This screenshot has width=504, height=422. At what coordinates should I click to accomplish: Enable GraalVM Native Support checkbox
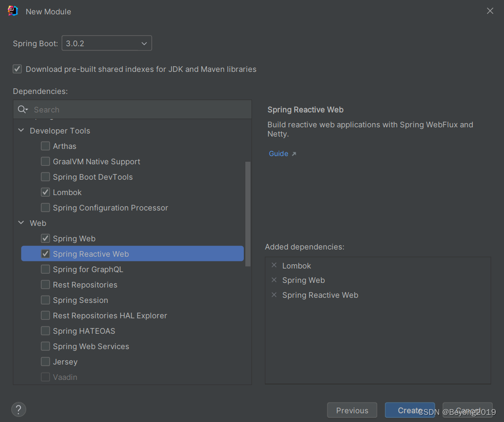[45, 161]
